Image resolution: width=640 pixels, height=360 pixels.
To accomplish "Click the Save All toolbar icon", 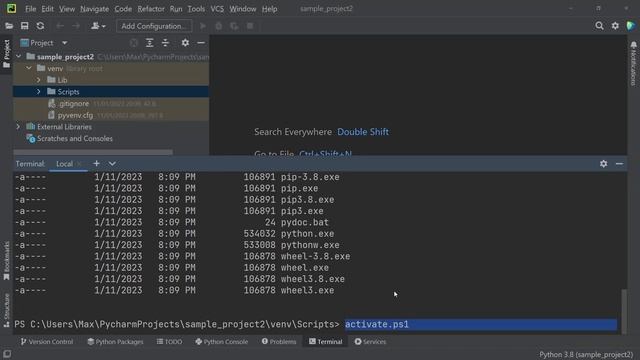I will click(x=24, y=26).
